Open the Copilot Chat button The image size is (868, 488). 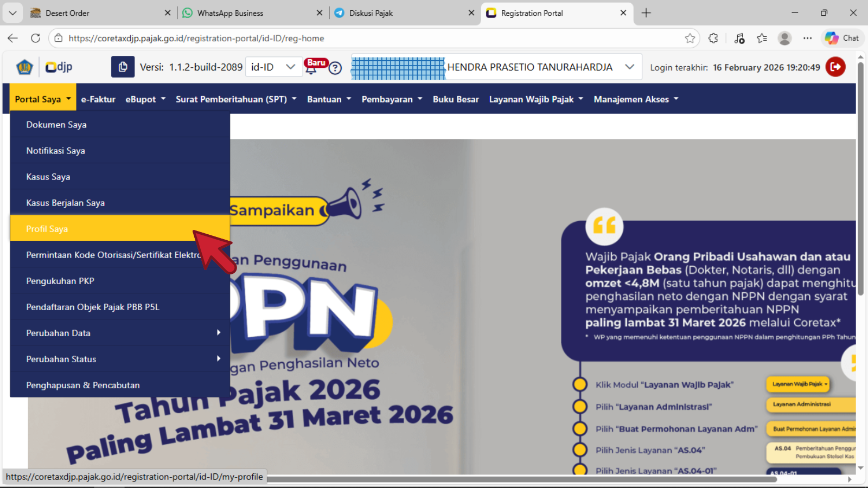point(842,38)
